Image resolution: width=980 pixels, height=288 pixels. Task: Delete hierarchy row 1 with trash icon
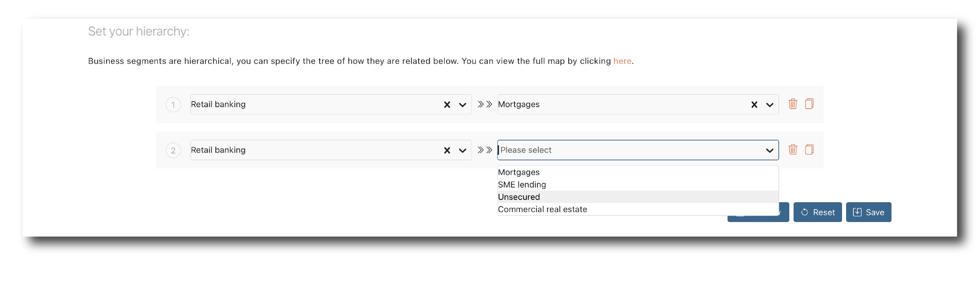click(x=792, y=104)
